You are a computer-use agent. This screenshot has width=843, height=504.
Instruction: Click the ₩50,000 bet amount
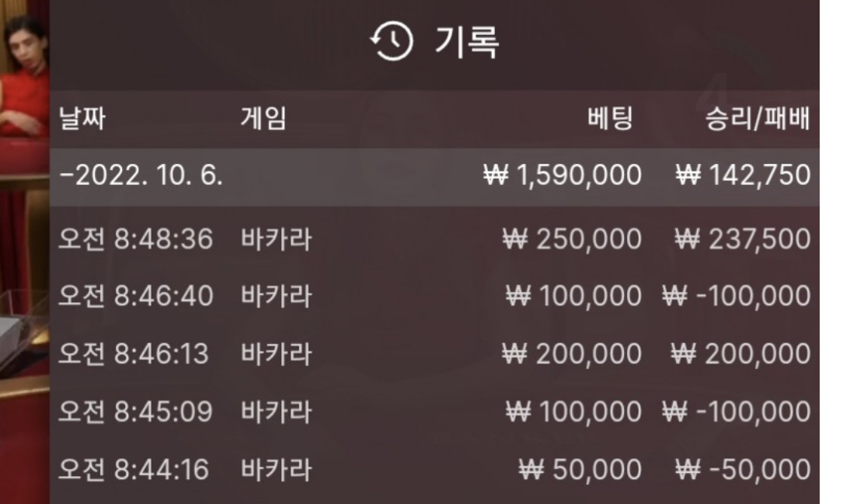point(580,470)
